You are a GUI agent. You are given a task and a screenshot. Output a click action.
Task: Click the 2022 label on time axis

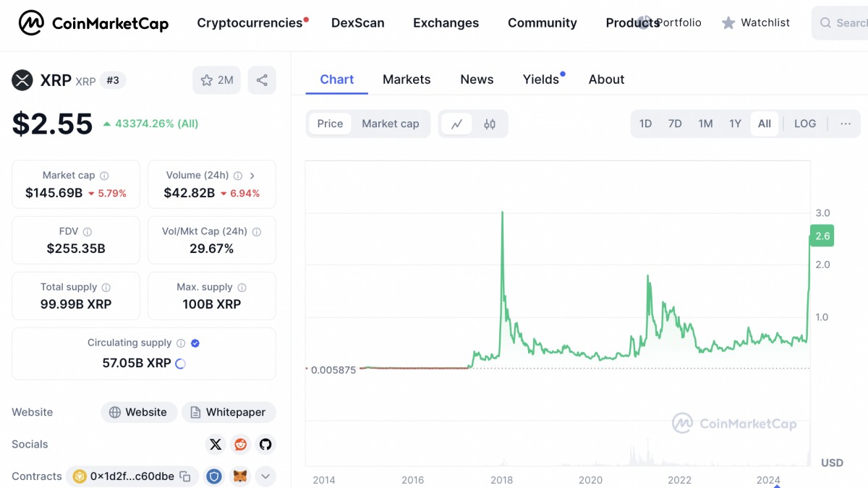tap(680, 480)
